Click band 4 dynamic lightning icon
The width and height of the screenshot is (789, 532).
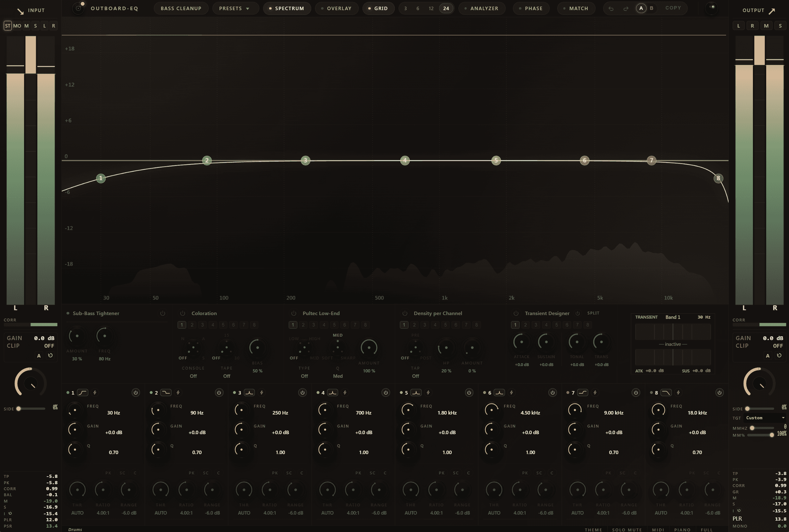click(x=345, y=393)
